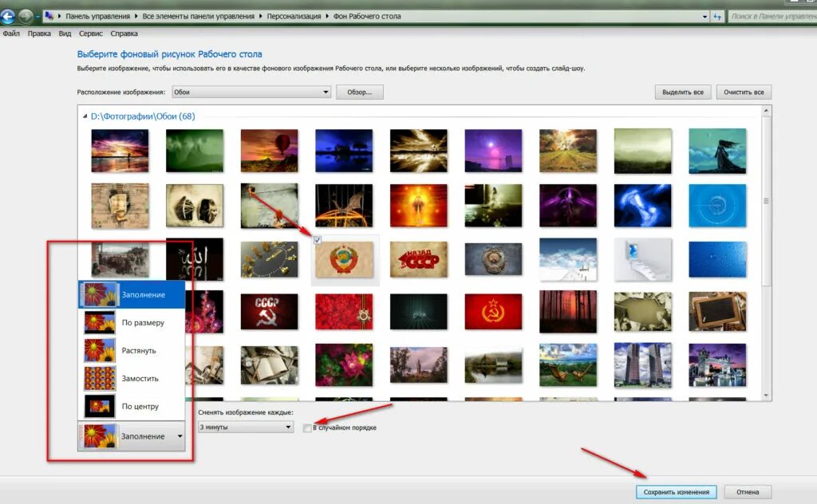Click Все элементы панели управления breadcrumb

(x=199, y=17)
